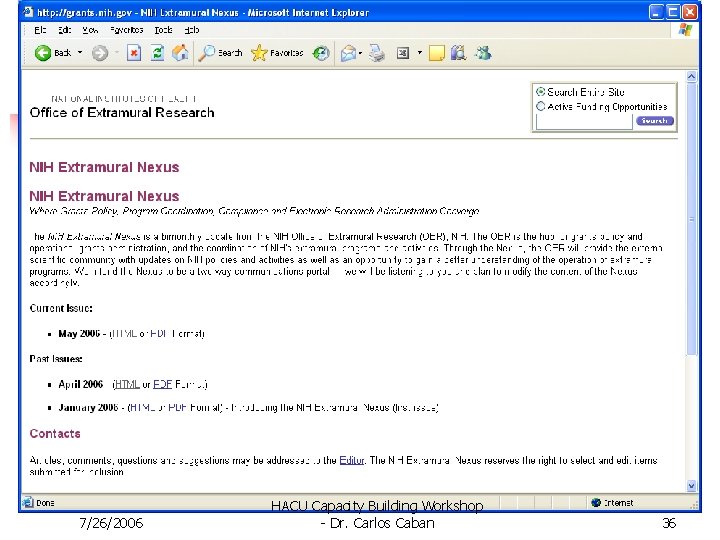720x540 pixels.
Task: Select Active Funding Opportunities radio button
Action: [x=541, y=107]
